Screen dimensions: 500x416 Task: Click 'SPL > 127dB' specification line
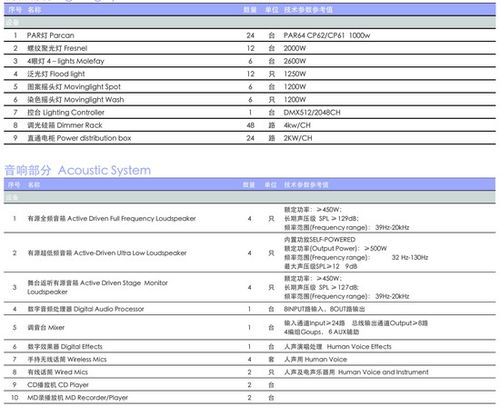pyautogui.click(x=321, y=287)
